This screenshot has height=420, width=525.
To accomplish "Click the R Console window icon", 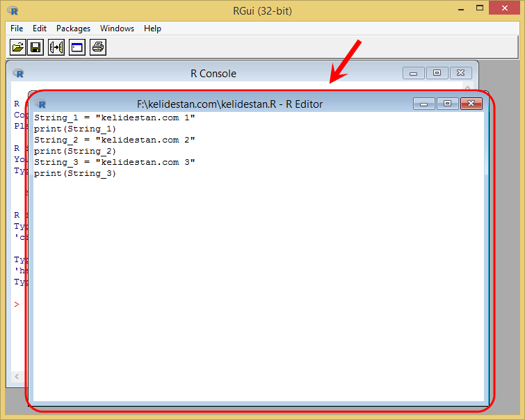I will [x=18, y=73].
